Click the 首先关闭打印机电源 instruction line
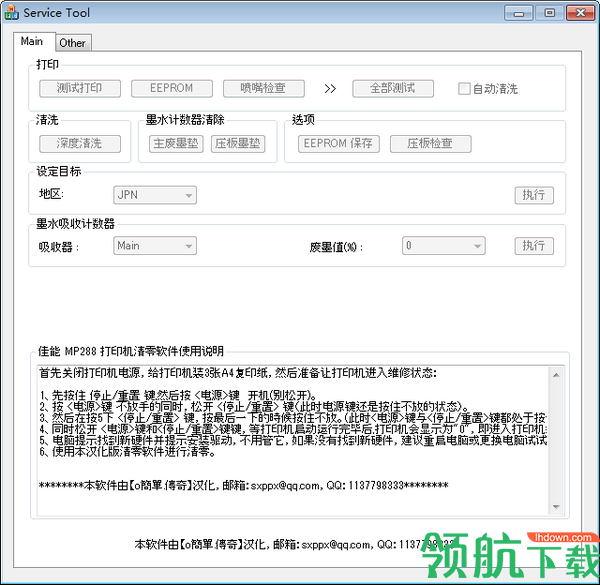This screenshot has width=600, height=585. click(x=238, y=373)
